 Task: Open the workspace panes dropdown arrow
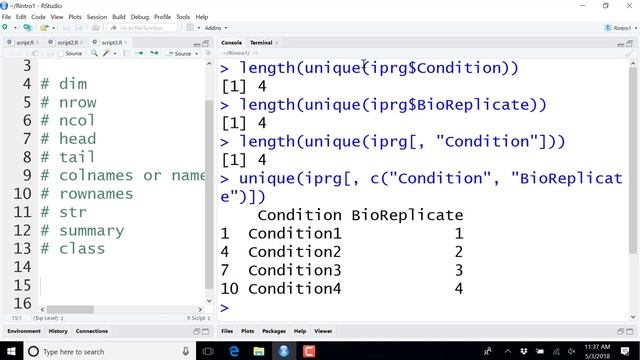tap(199, 28)
